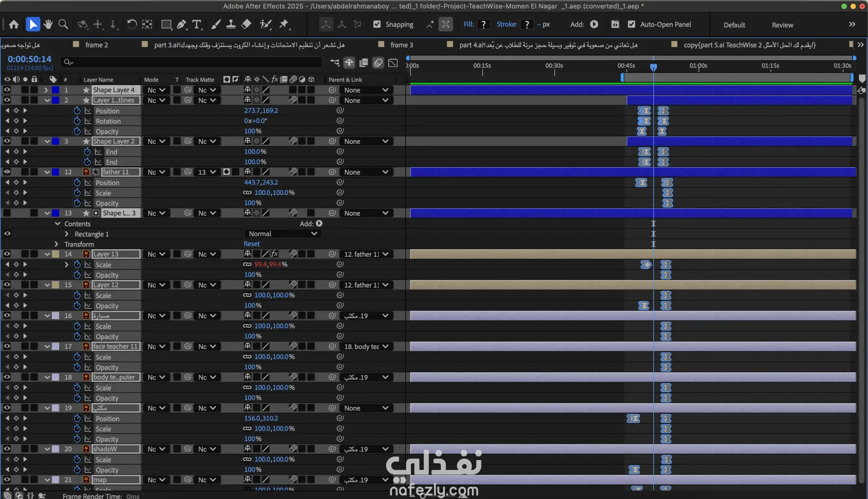Toggle the Snapping checkbox
The height and width of the screenshot is (499, 868).
point(377,24)
